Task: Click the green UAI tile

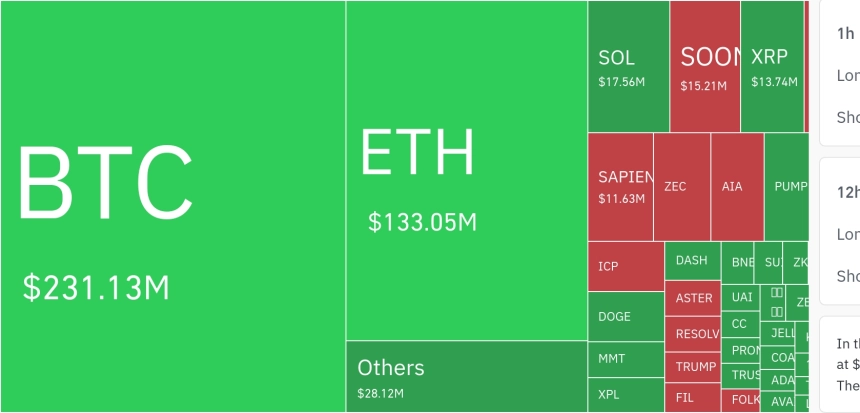Action: tap(740, 298)
